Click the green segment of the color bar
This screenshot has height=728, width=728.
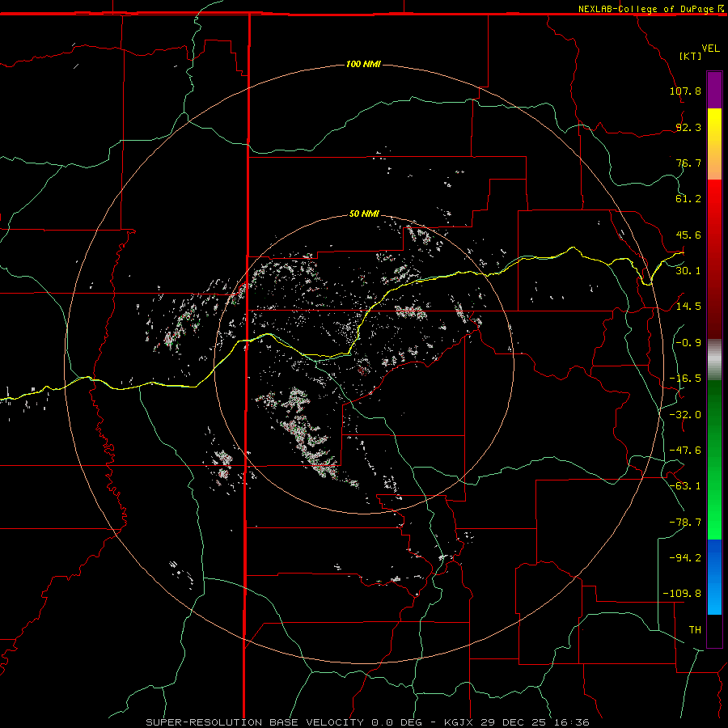(x=714, y=459)
